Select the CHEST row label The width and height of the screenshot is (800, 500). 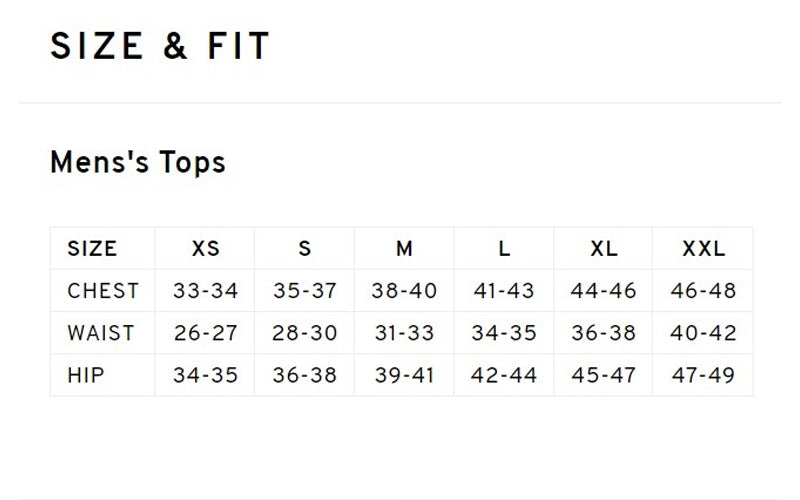point(103,291)
